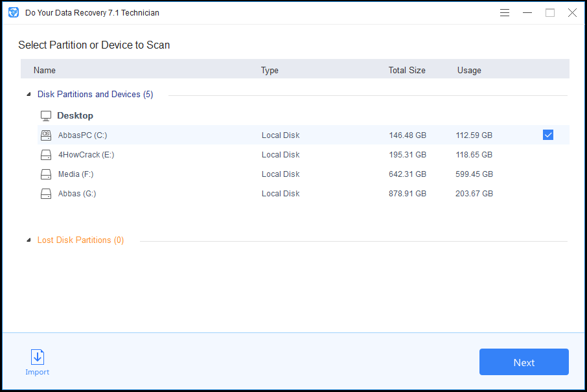
Task: Click Lost Disk Partitions (0) heading
Action: [80, 240]
